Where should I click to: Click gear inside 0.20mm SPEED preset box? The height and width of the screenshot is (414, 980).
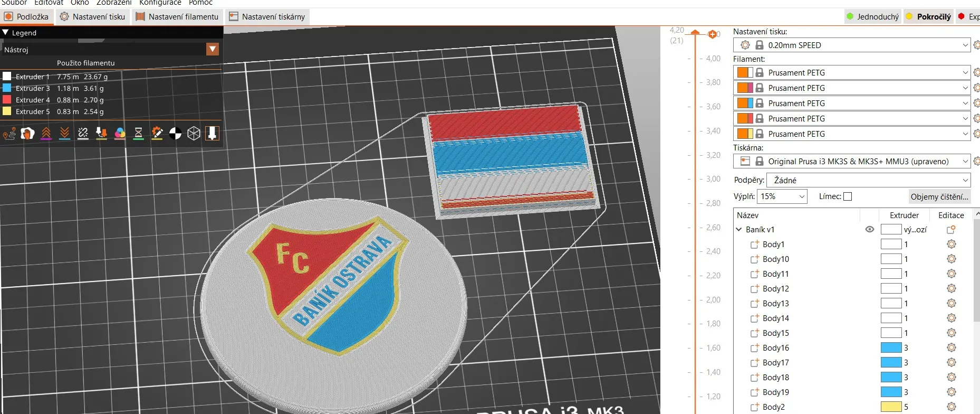[x=745, y=45]
